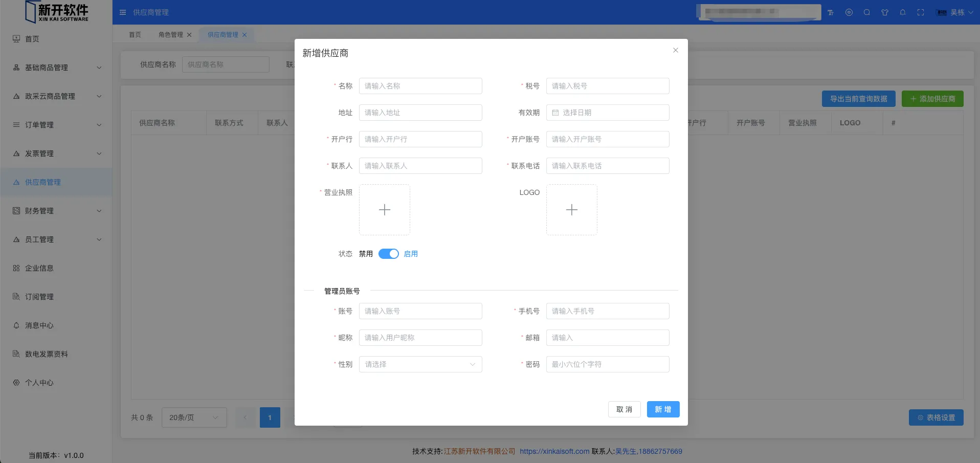Screen dimensions: 980x463
Task: Open the notification bell icon in header
Action: 903,12
